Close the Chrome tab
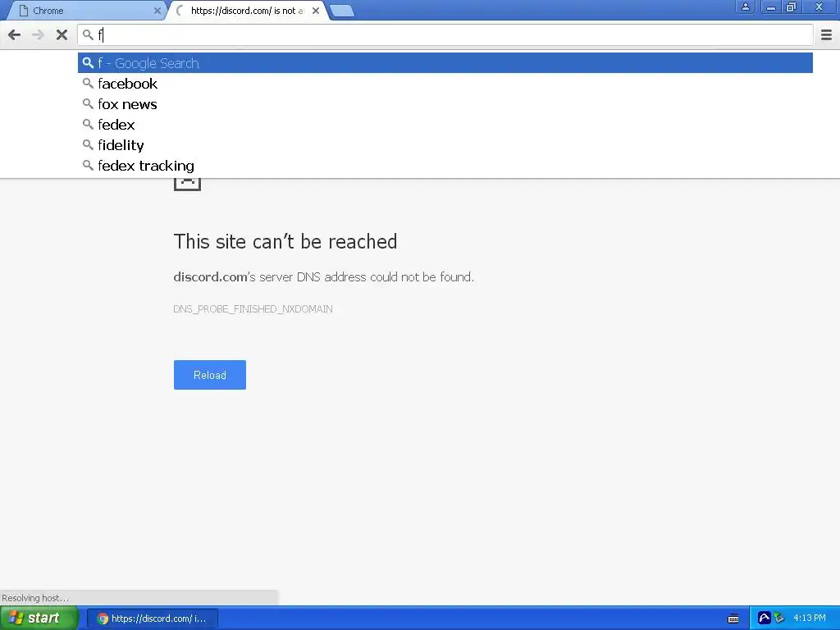This screenshot has height=630, width=840. 157,11
